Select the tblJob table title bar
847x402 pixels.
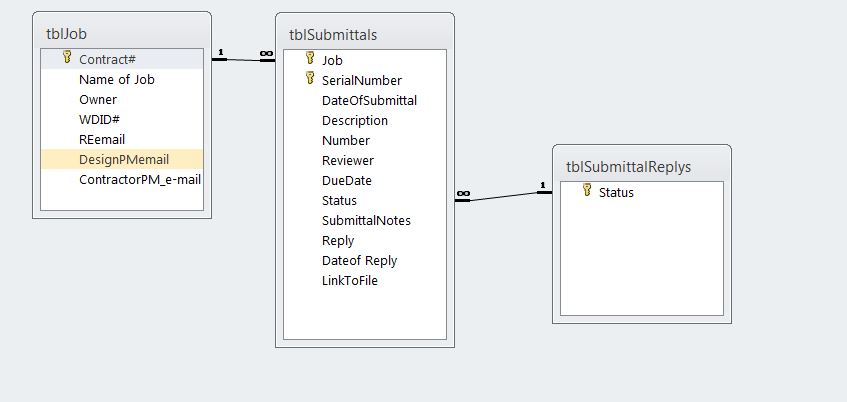coord(122,33)
